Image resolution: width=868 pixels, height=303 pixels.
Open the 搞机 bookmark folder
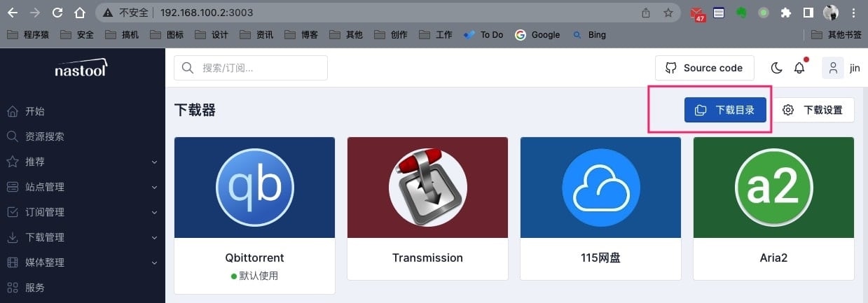point(122,34)
